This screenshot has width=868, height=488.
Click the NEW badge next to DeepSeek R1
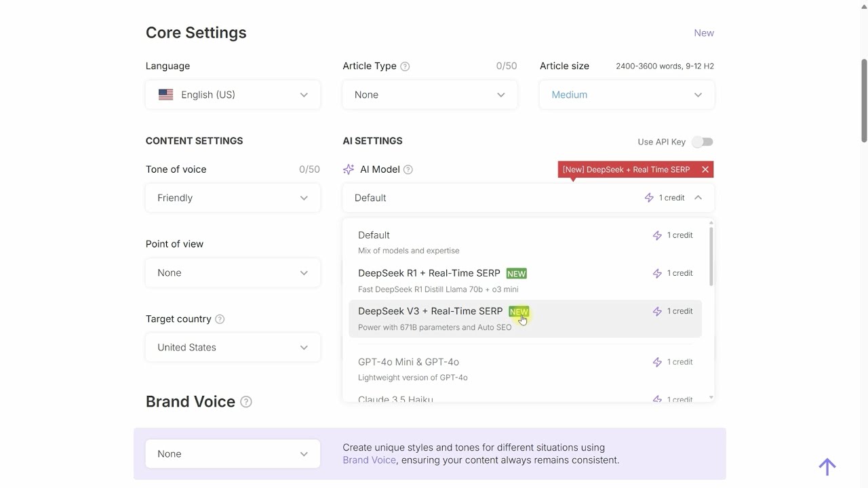(517, 273)
